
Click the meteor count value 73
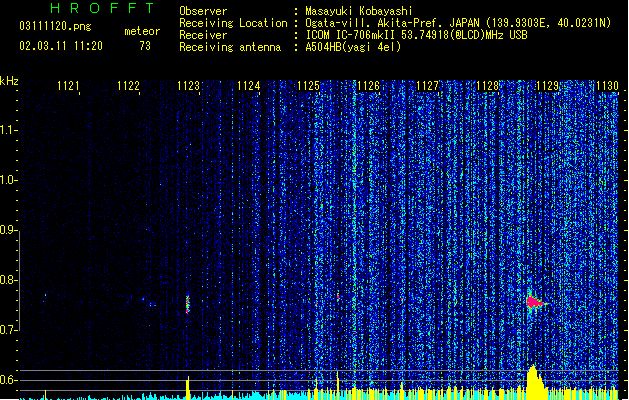(145, 46)
